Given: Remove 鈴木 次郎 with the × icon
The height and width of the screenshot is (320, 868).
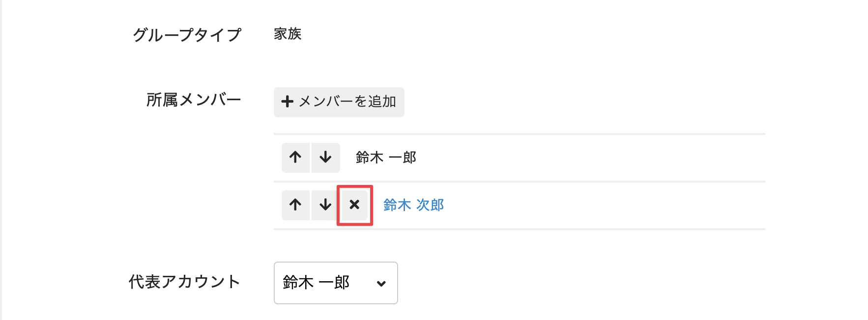Looking at the screenshot, I should tap(354, 205).
